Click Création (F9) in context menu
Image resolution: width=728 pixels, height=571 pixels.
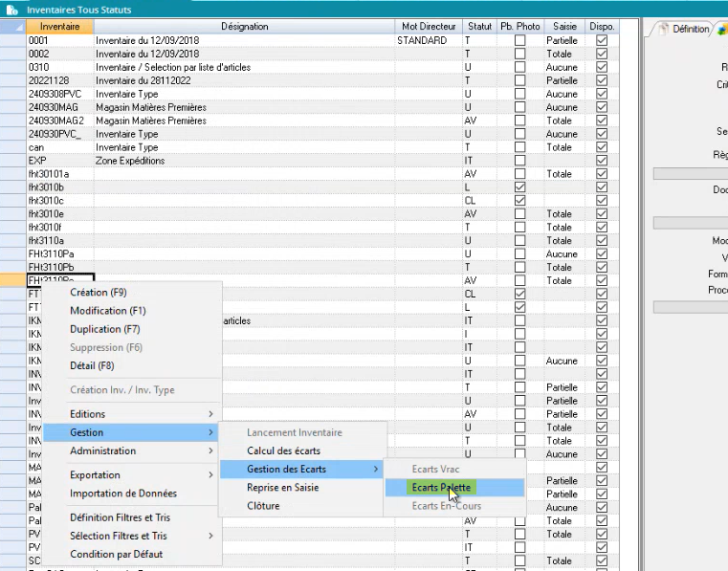coord(99,293)
